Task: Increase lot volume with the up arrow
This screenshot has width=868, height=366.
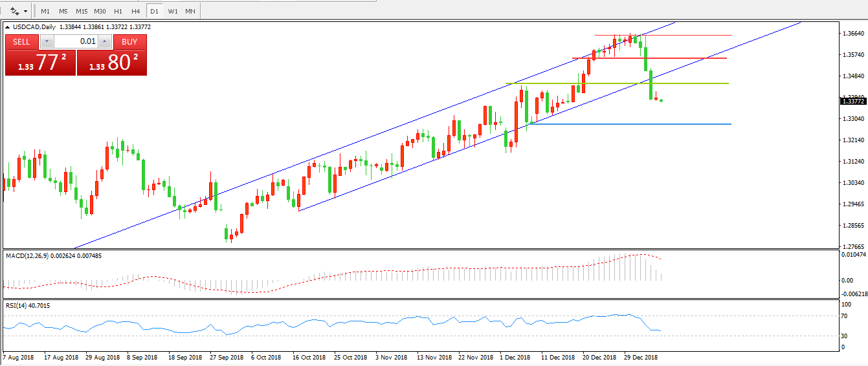Action: tap(105, 41)
